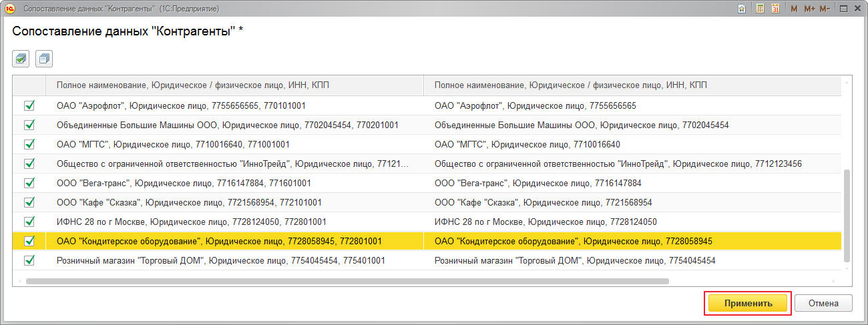Click the Отмена button

pos(823,303)
